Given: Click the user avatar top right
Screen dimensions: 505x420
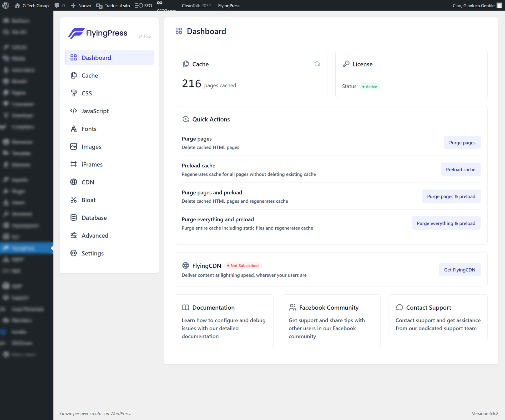Looking at the screenshot, I should 499,6.
